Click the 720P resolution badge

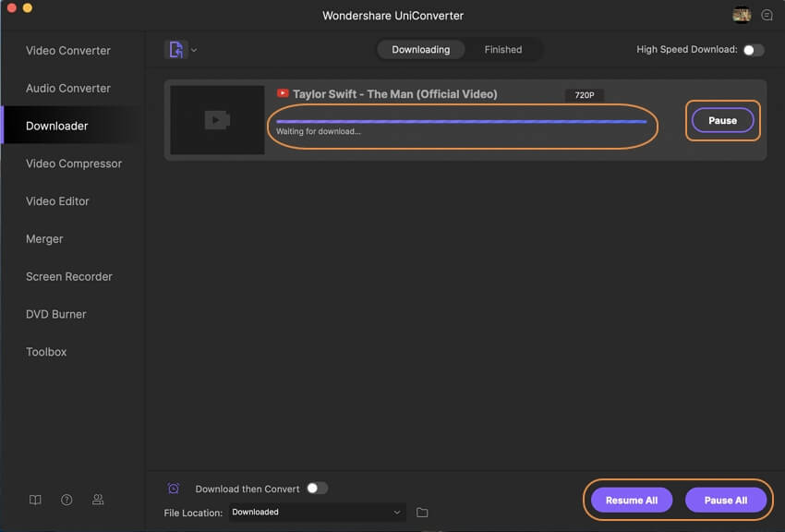click(x=585, y=95)
